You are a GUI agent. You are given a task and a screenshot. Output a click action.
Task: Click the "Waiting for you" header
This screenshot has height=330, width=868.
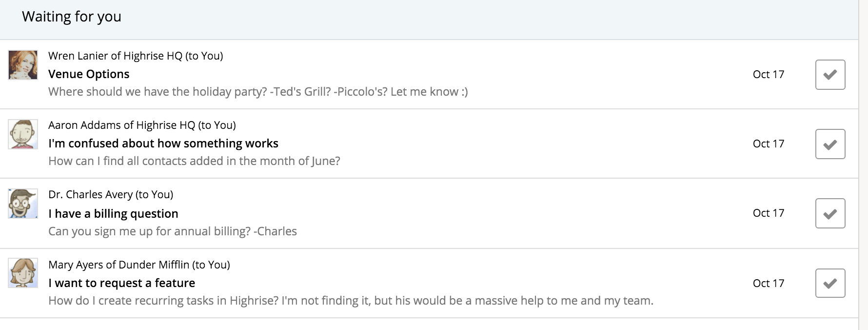point(72,17)
